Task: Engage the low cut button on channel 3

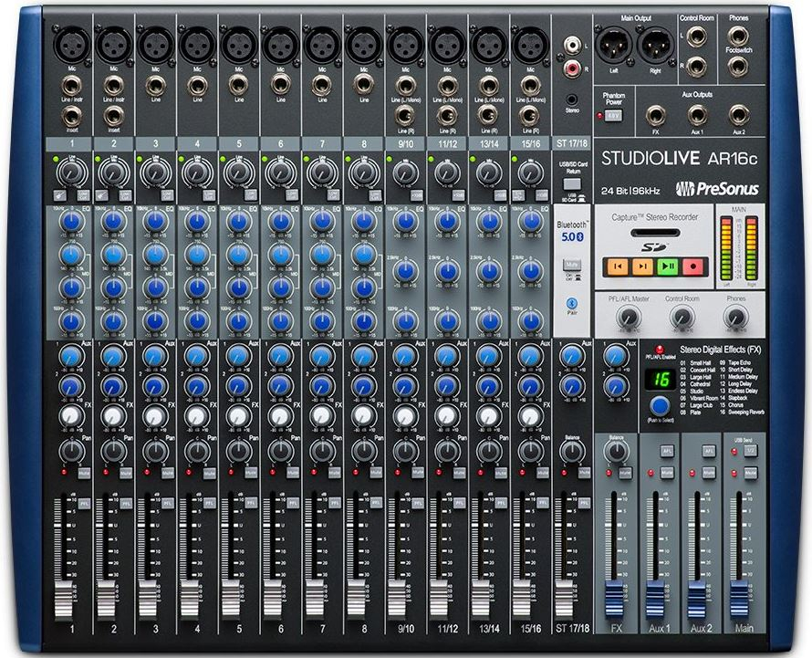Action: tap(167, 195)
